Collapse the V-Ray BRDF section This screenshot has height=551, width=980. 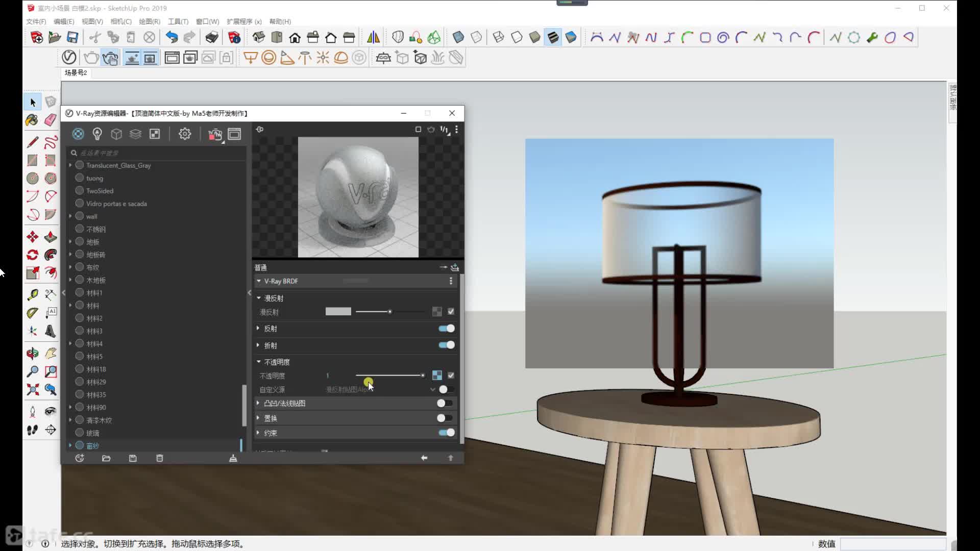[x=259, y=281]
